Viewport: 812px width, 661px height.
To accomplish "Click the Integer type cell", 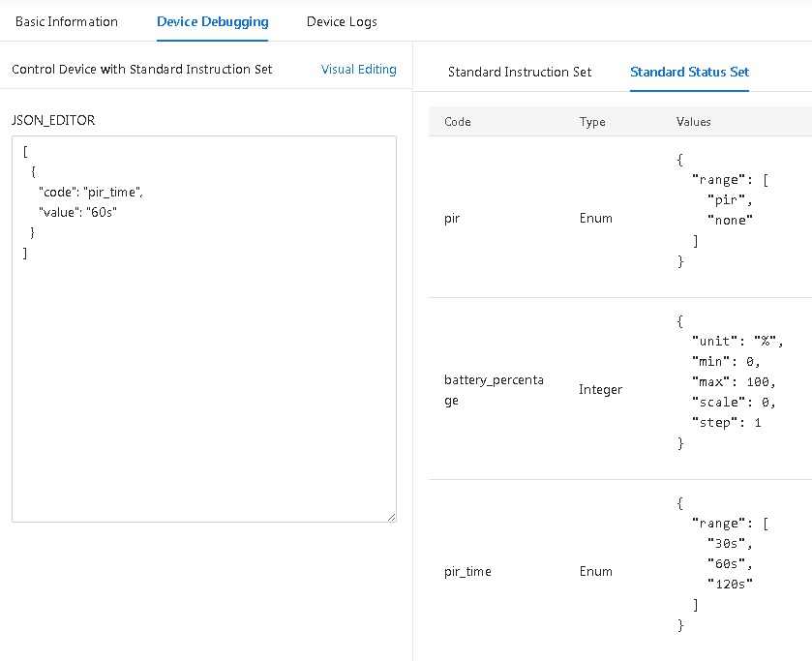I will coord(600,390).
